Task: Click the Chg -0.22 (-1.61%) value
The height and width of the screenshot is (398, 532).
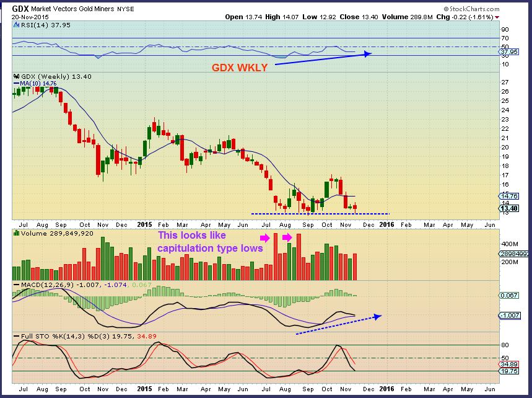Action: point(465,17)
